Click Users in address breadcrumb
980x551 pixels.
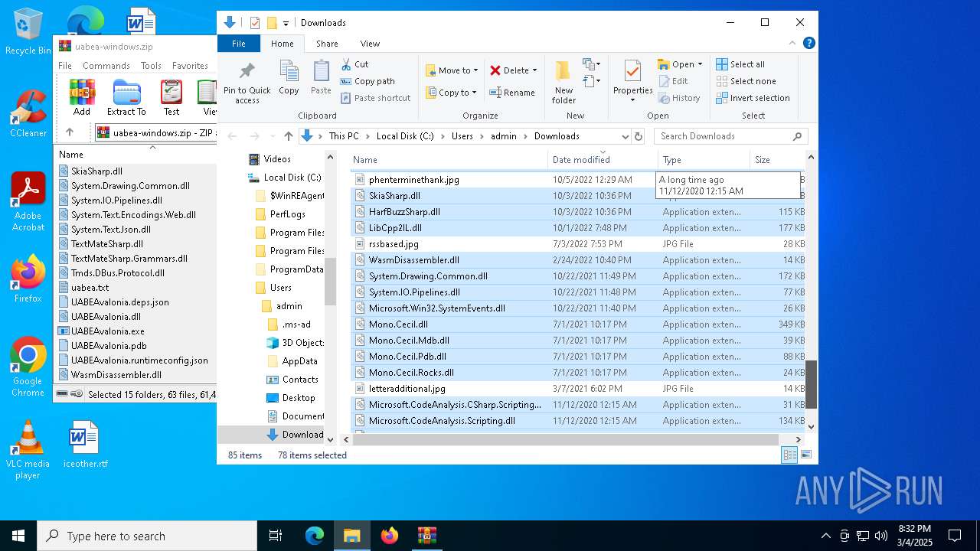pos(462,136)
